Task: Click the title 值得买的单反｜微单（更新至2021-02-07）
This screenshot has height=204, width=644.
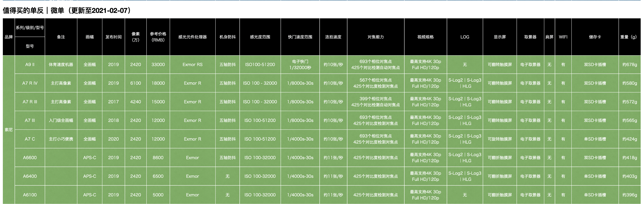Action: (68, 10)
